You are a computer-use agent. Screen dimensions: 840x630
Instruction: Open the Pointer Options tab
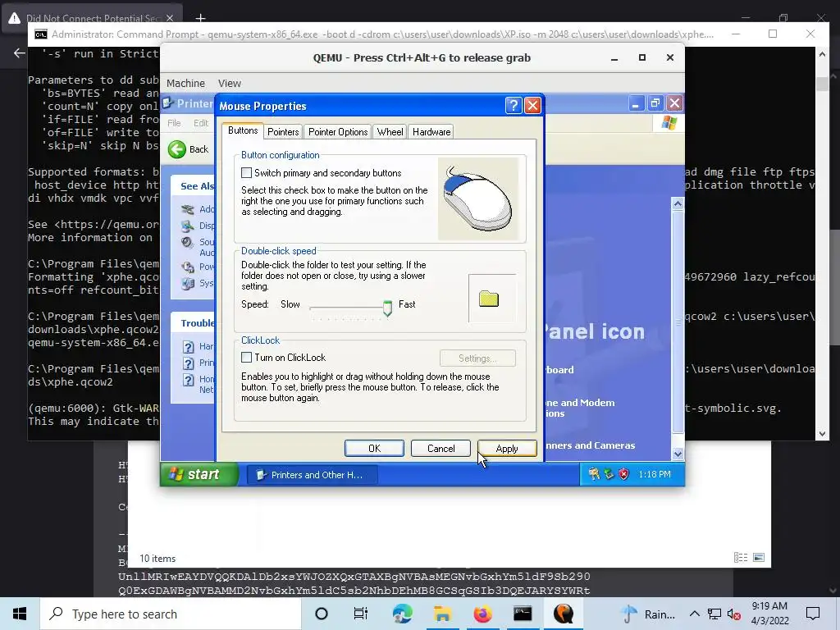pos(338,132)
